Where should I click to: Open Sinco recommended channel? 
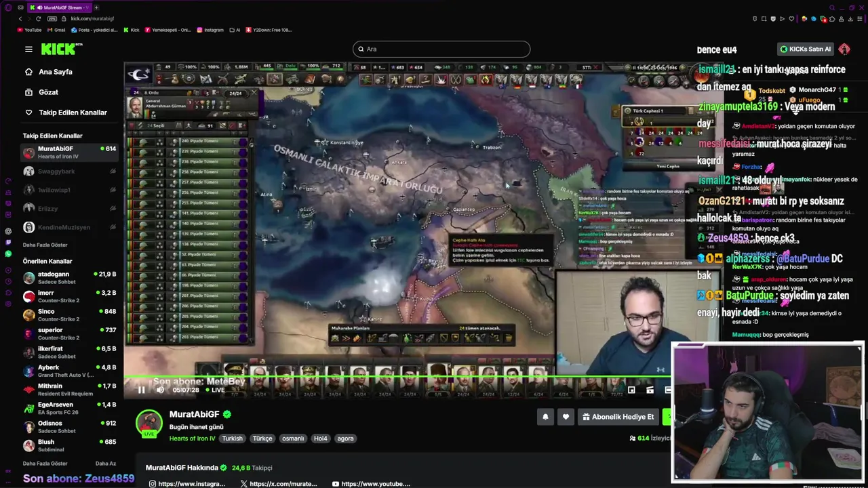tap(69, 315)
